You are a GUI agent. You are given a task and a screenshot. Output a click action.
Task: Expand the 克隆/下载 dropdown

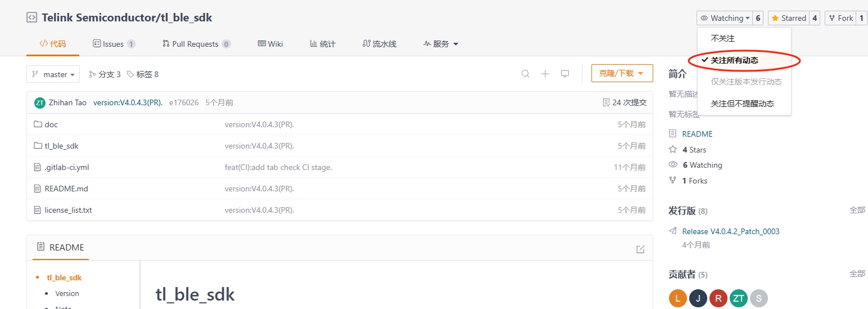[622, 73]
